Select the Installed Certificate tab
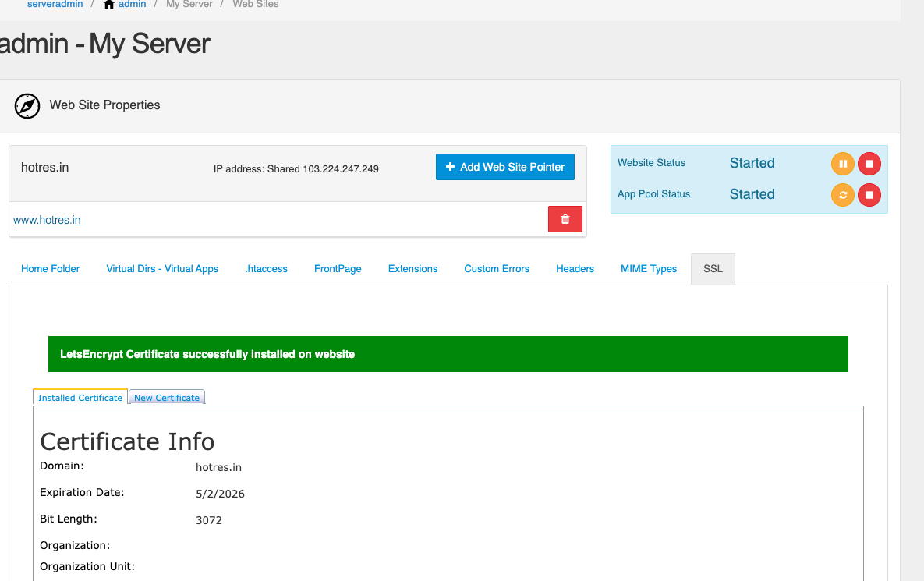Screen dimensions: 924x581 point(80,398)
